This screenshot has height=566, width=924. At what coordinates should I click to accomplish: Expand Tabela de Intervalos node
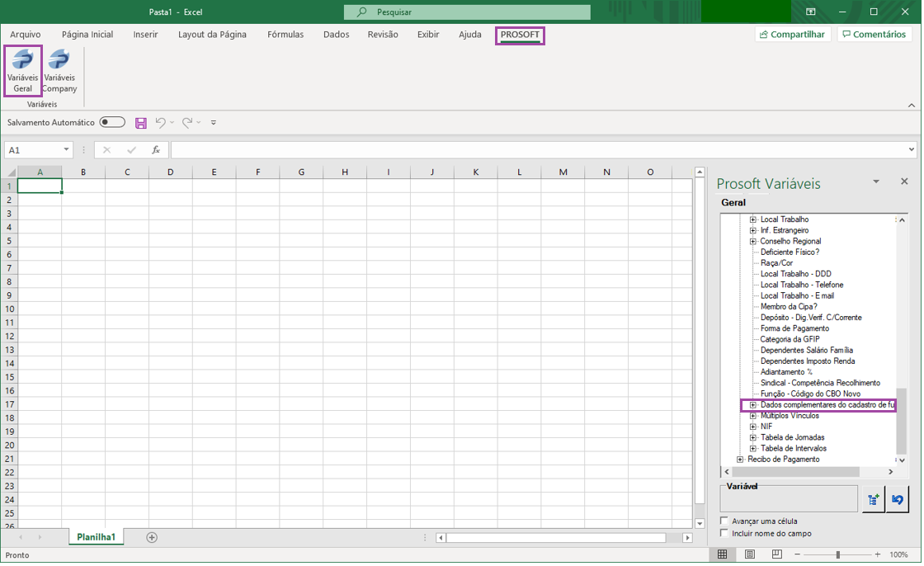(753, 449)
